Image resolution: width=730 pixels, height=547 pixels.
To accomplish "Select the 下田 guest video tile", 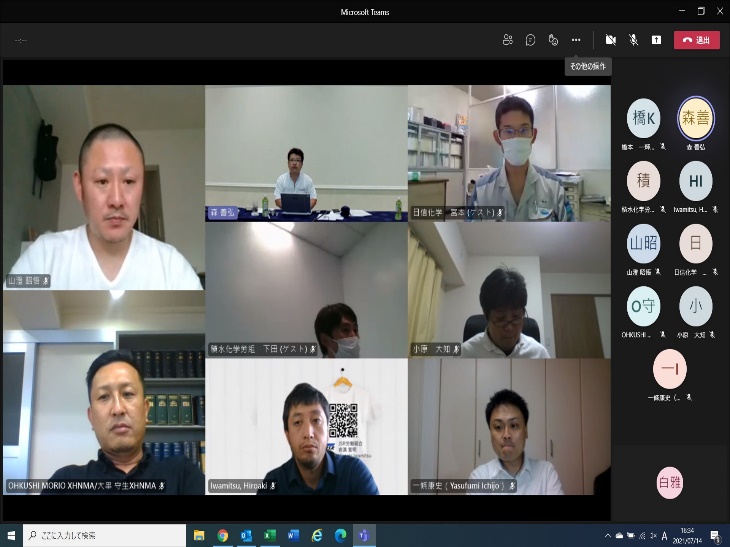I will click(306, 290).
